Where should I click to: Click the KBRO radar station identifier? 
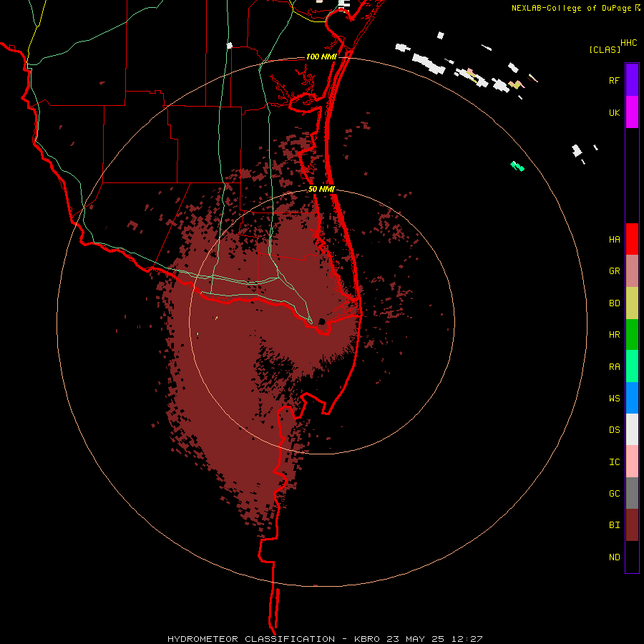coord(367,639)
